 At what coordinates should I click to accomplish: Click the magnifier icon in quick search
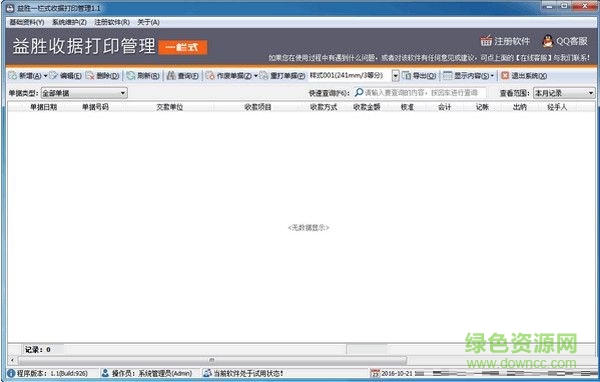tap(359, 93)
